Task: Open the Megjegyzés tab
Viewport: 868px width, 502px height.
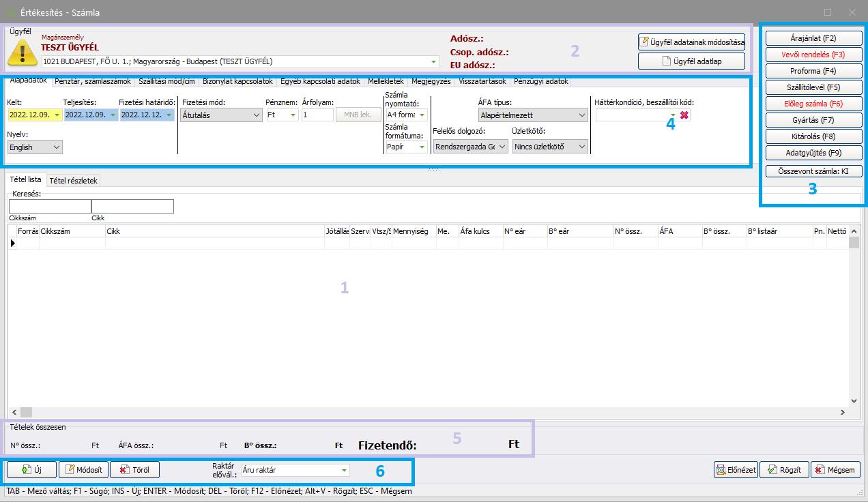Action: pyautogui.click(x=431, y=81)
